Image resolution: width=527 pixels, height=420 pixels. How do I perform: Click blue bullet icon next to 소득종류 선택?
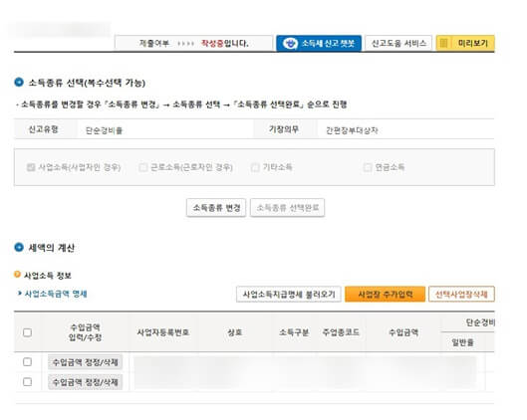19,82
